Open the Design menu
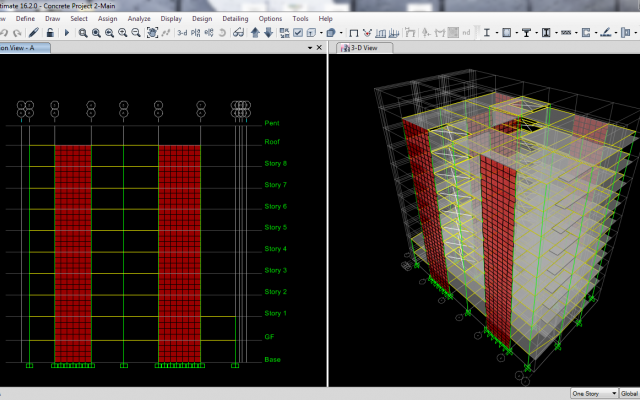Screen dimensions: 640x400 [202, 18]
